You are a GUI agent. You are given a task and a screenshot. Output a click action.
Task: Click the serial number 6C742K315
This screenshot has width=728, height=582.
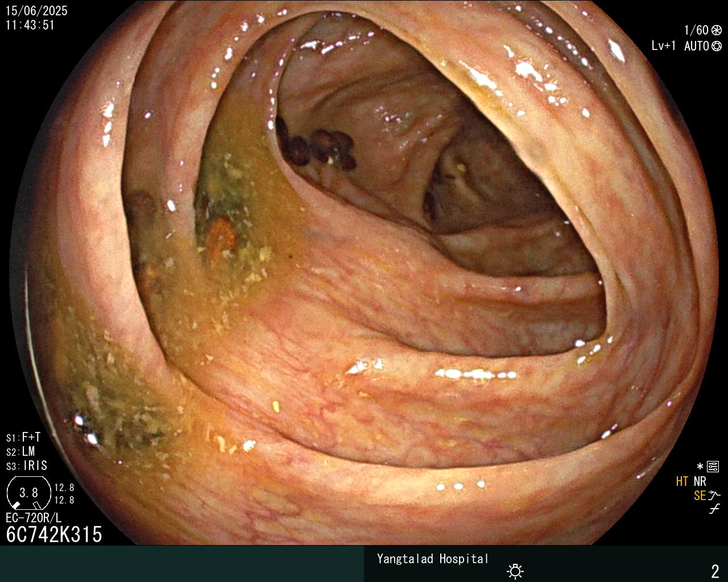(x=54, y=535)
